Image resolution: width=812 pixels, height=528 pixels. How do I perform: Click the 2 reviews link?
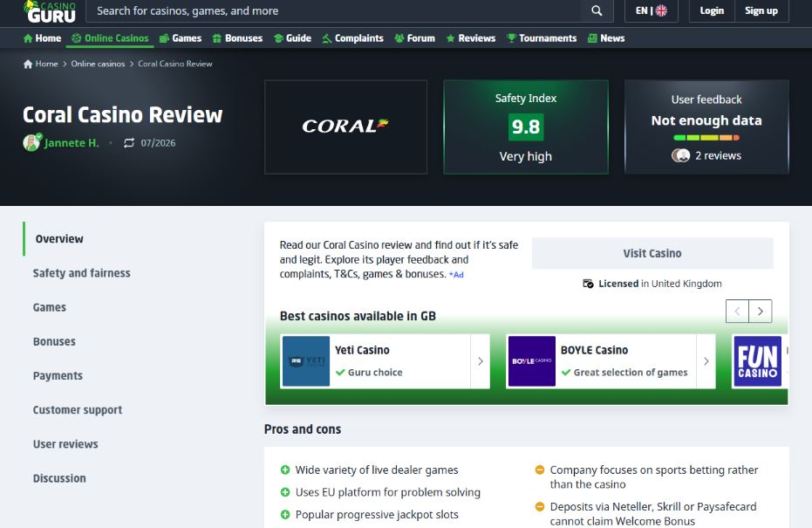click(718, 155)
